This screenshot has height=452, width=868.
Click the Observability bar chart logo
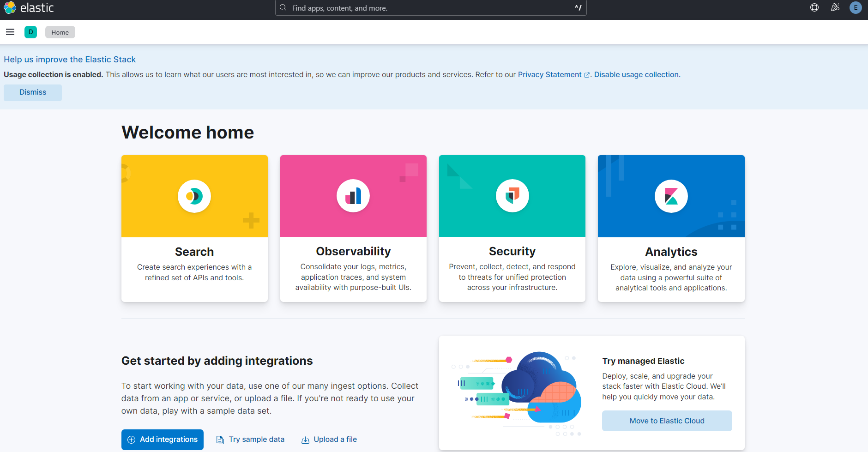tap(353, 196)
